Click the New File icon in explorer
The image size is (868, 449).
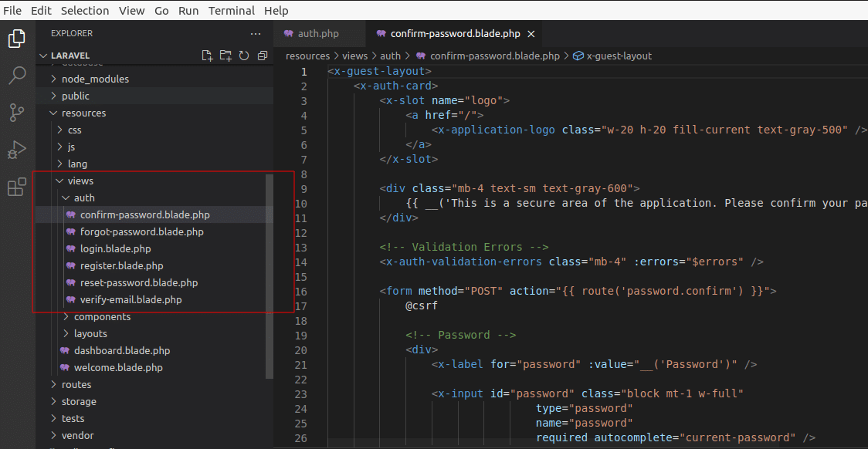[x=207, y=56]
